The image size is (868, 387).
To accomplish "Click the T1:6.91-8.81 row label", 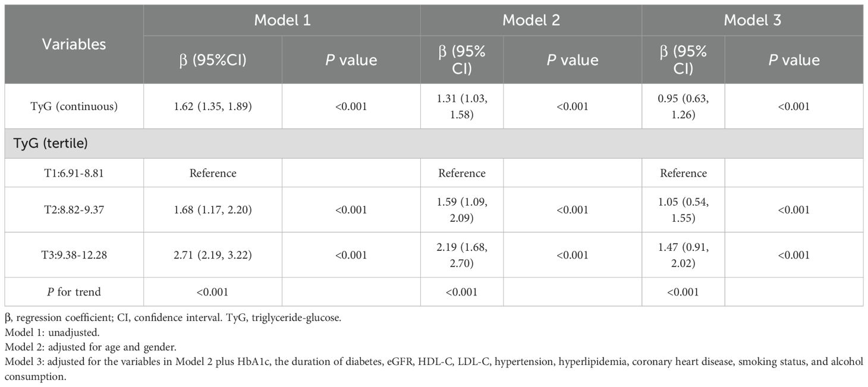I will 74,174.
